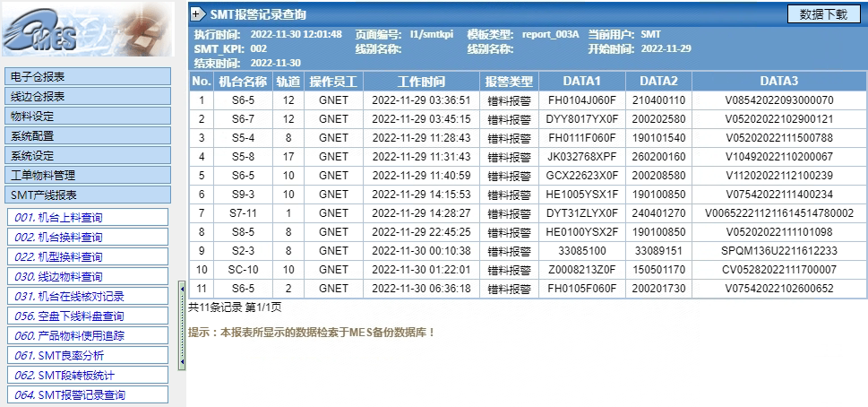Open 061. SMT良率分析 report link
Screen dimensions: 868x407
click(x=88, y=356)
